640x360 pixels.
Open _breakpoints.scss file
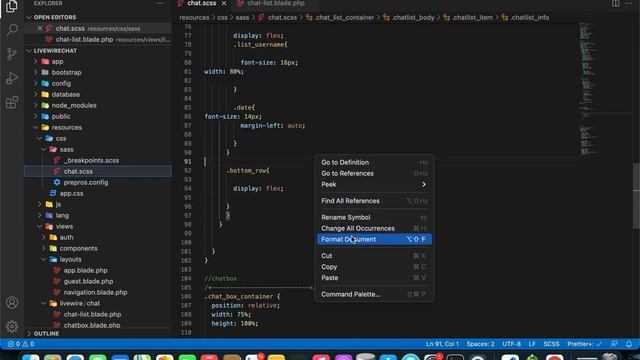(x=91, y=161)
